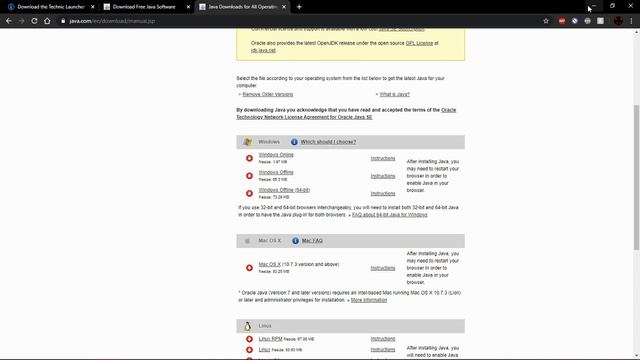Click the java.com address bar
Screen dimensions: 640x360
(300, 21)
